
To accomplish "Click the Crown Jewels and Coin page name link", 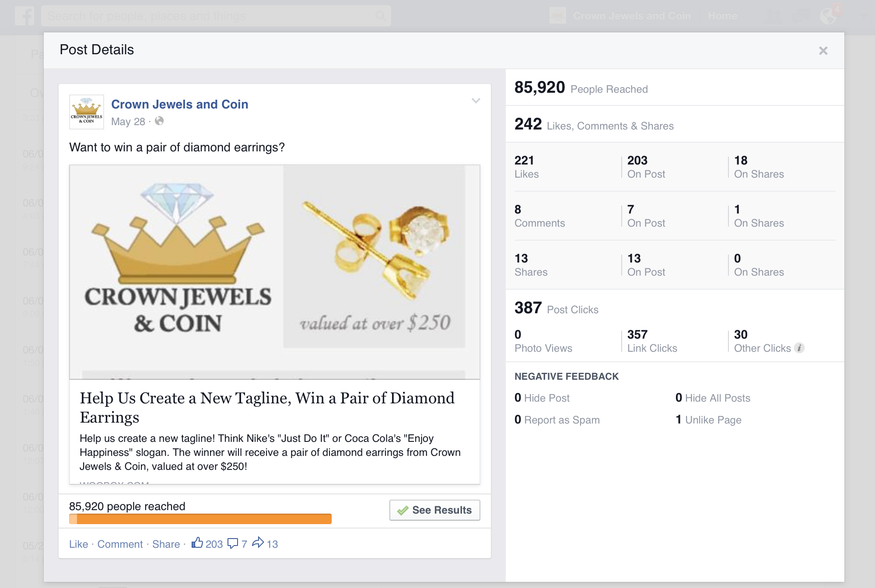I will 179,104.
